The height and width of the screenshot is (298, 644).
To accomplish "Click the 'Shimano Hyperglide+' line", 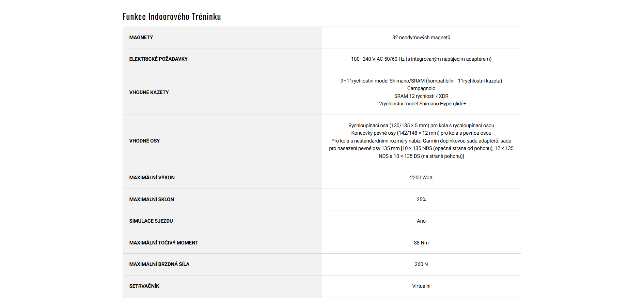I will pyautogui.click(x=421, y=104).
